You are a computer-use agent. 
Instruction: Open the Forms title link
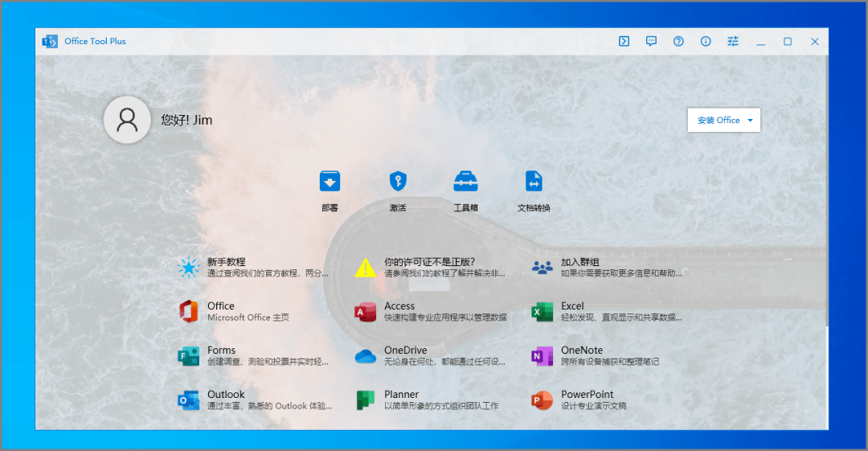(x=222, y=351)
